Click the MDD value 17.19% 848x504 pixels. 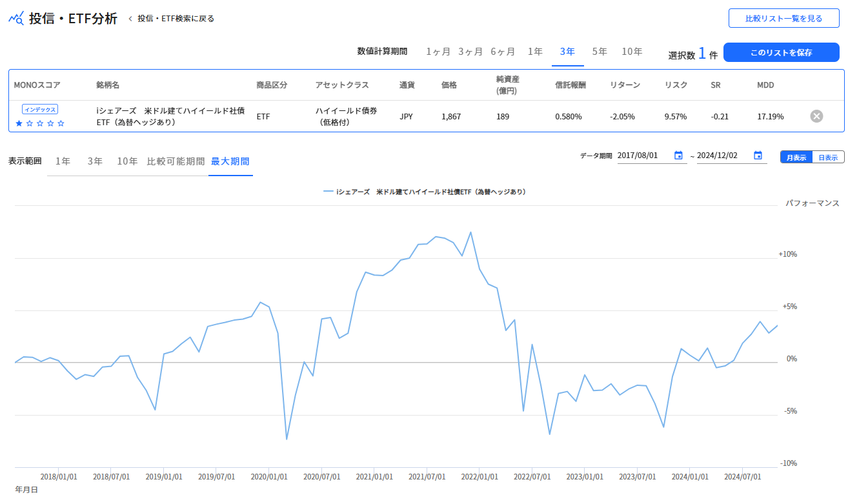[771, 117]
